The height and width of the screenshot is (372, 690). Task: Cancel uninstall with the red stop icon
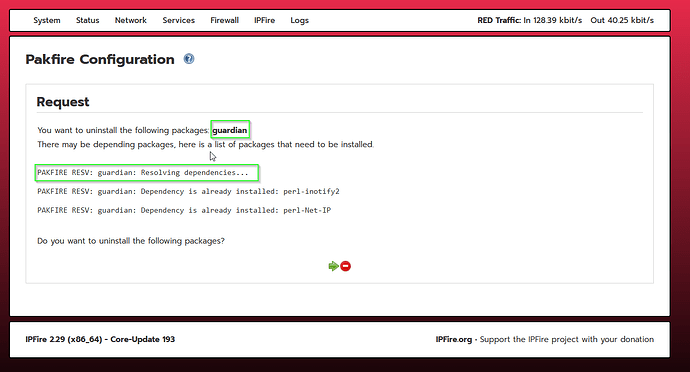click(x=345, y=266)
